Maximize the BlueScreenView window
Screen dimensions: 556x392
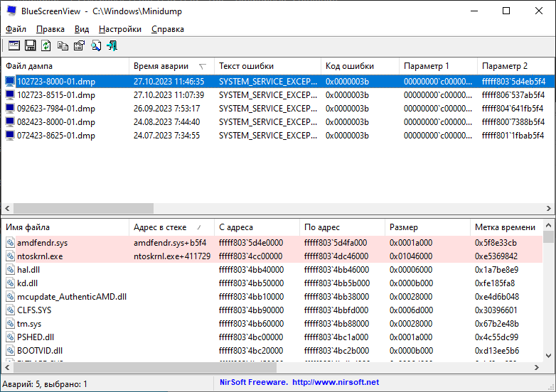[506, 11]
